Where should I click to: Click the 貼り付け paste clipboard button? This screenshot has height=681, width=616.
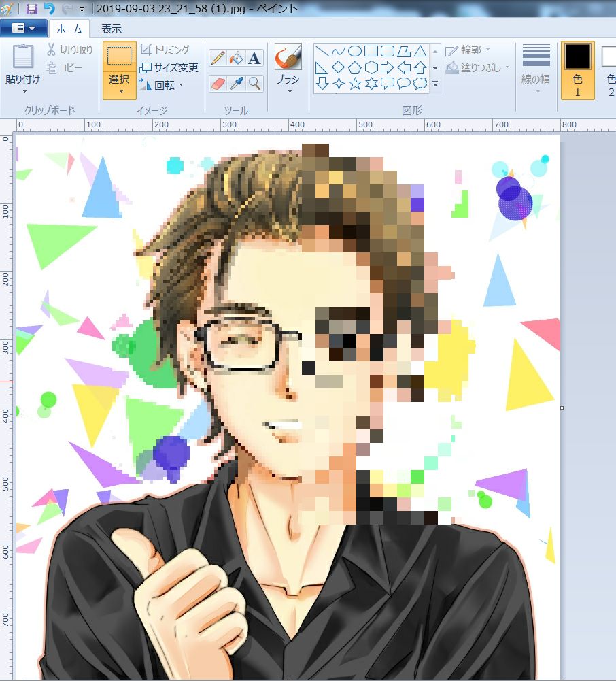[22, 58]
